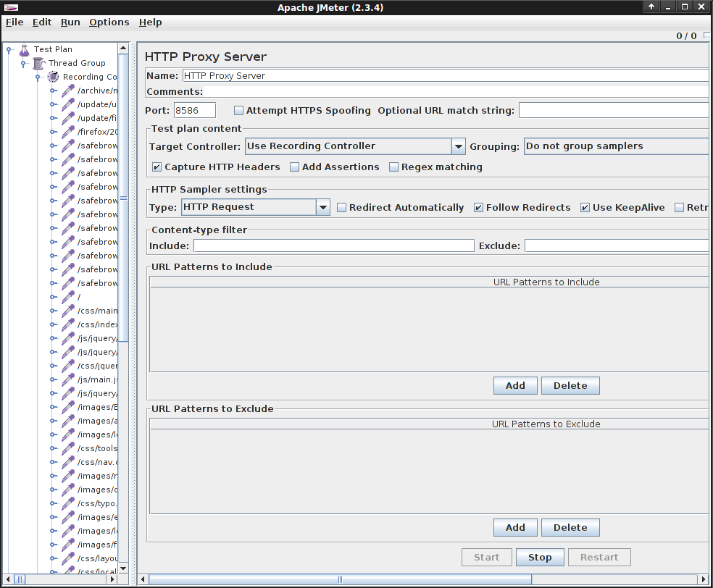Collapse the Thread Group node handle
The image size is (713, 588).
tap(23, 64)
